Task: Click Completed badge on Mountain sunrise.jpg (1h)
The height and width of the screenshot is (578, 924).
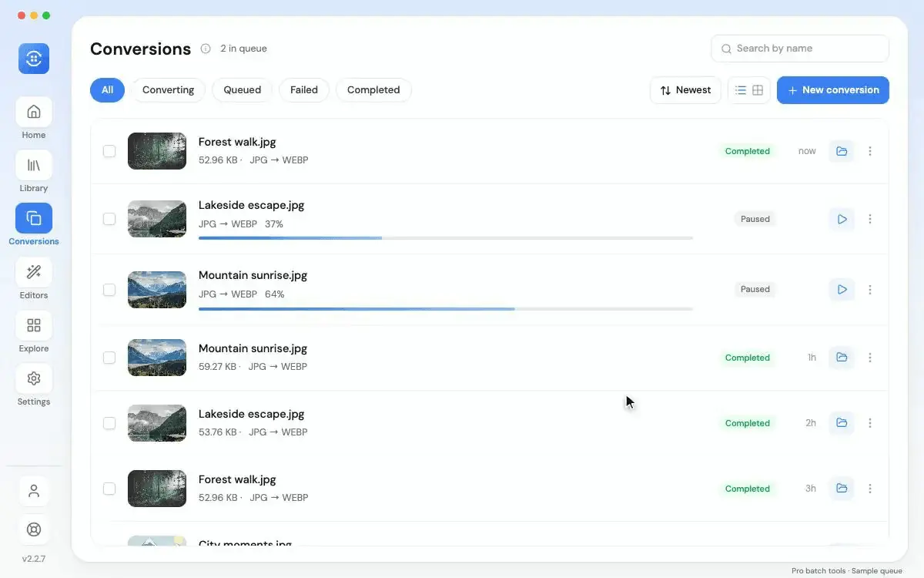Action: 748,358
